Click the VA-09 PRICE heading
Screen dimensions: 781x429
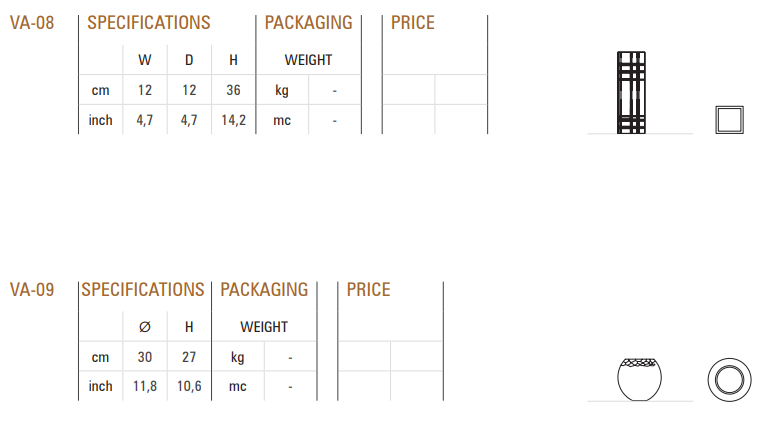pos(368,290)
